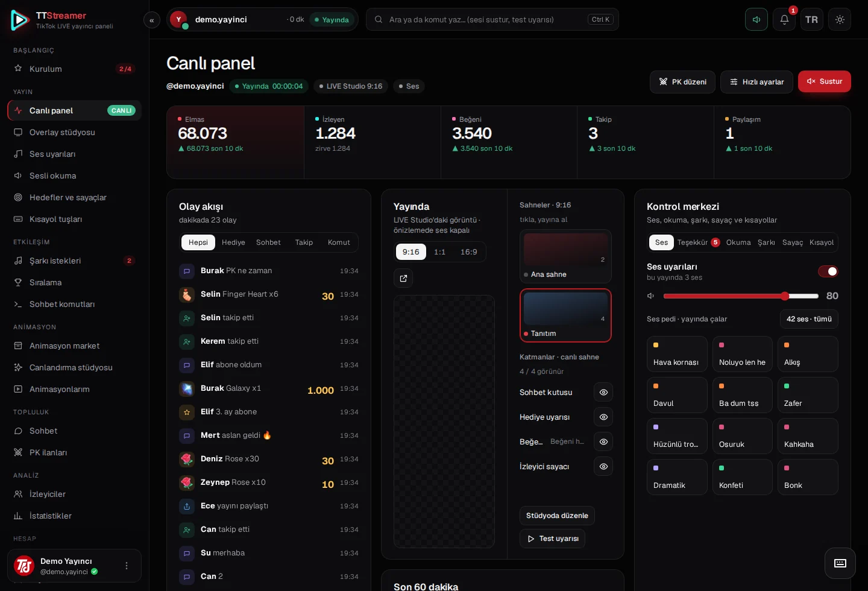Run Test uyarısı
The image size is (868, 591).
click(552, 539)
